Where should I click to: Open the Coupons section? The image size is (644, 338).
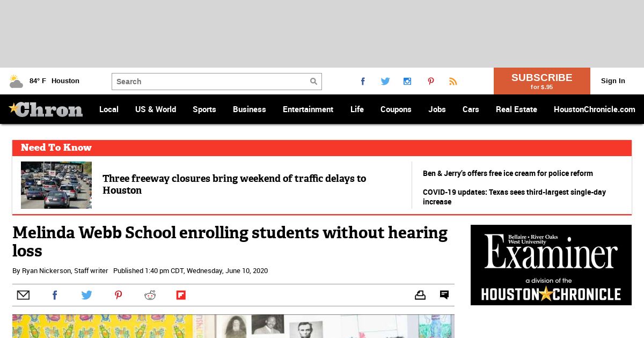pos(396,109)
